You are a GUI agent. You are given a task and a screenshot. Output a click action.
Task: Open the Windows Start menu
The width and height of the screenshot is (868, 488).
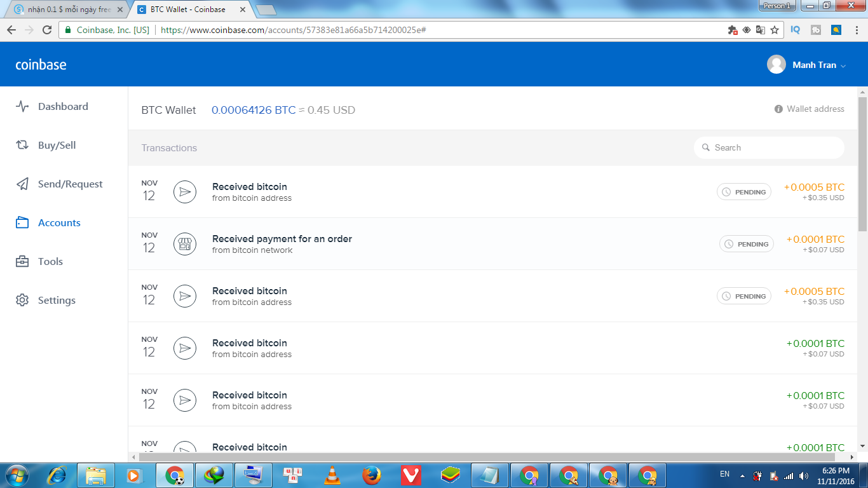pos(17,475)
